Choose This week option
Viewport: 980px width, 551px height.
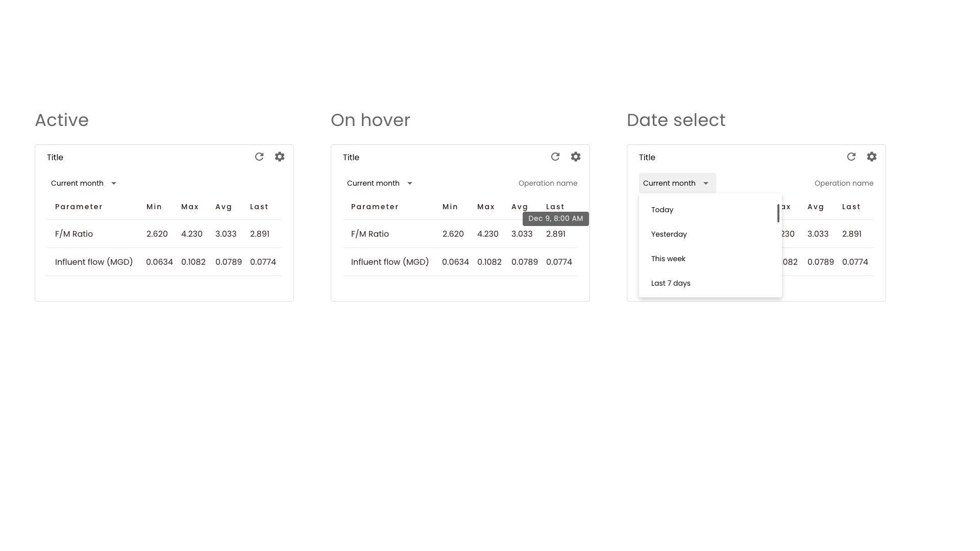pyautogui.click(x=668, y=259)
